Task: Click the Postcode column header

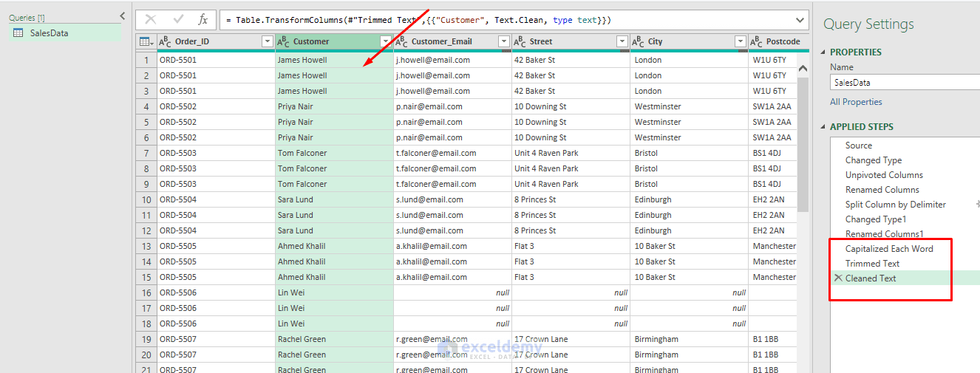Action: coord(779,41)
